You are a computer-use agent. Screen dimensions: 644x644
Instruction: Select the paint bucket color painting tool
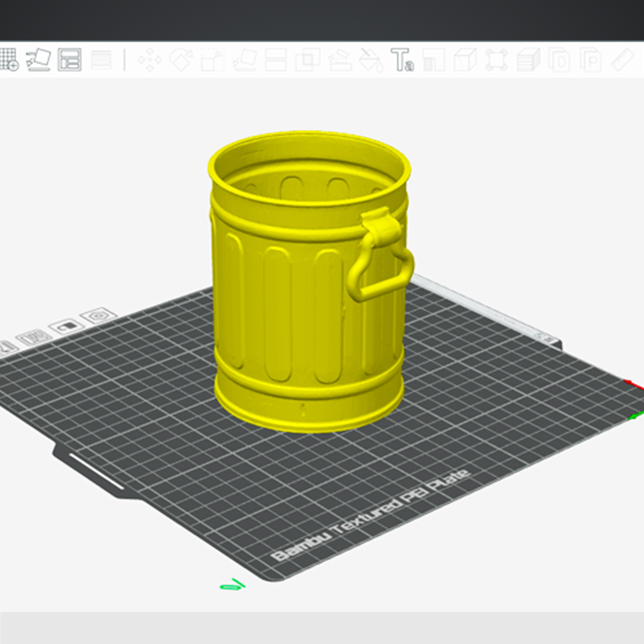(x=371, y=60)
